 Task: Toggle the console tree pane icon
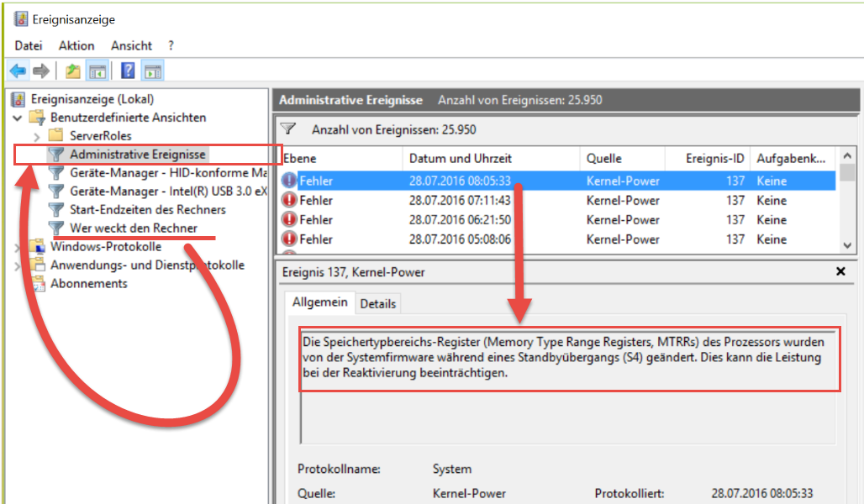[x=97, y=71]
